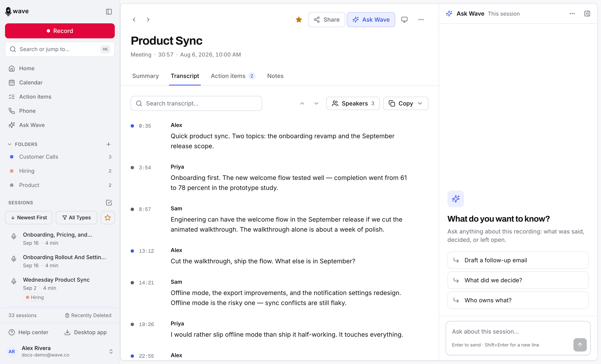
Task: Jump to previous transcript search match
Action: tap(302, 104)
